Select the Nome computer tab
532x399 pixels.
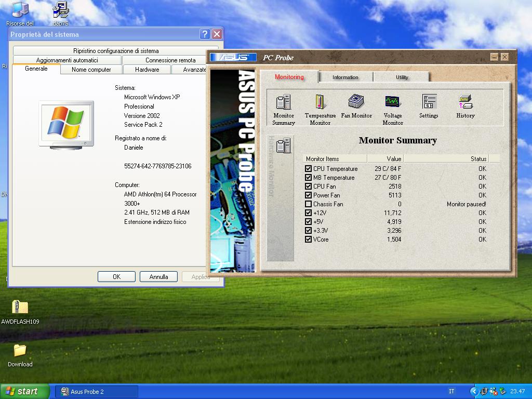click(91, 70)
